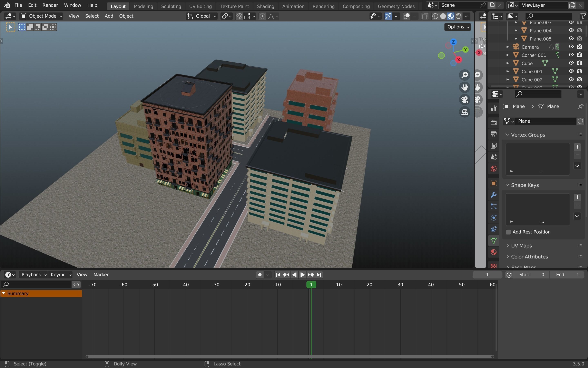The width and height of the screenshot is (588, 368).
Task: Switch to the Modeling workspace tab
Action: coord(143,6)
